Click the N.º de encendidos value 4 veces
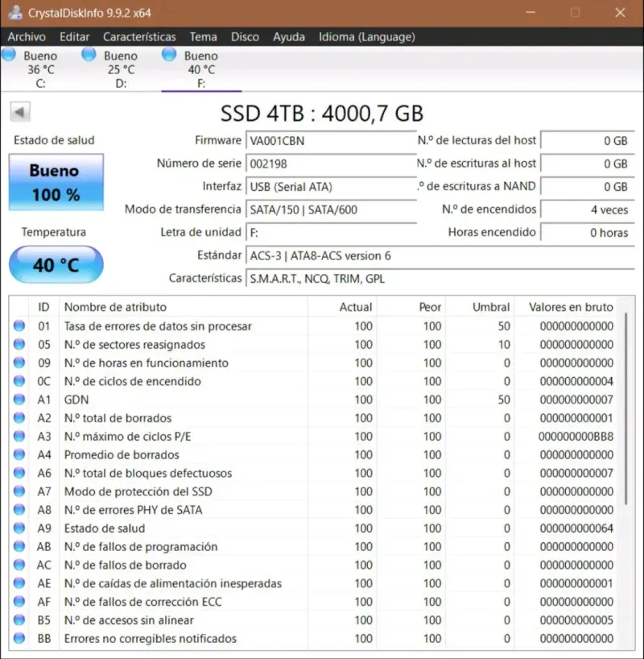This screenshot has height=659, width=644. (x=588, y=209)
